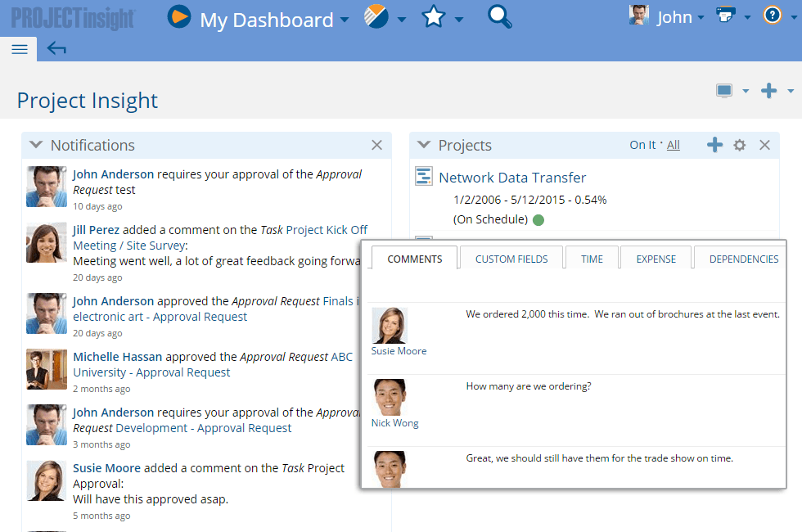Open John Anderson link in 10 days ago notification
This screenshot has width=802, height=532.
[x=113, y=174]
